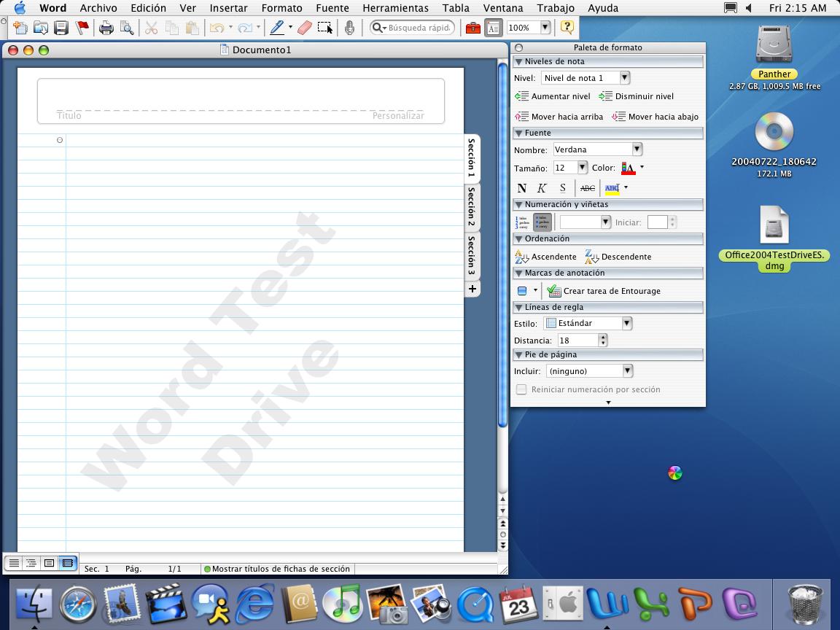Click Mover hacia abajo button
The width and height of the screenshot is (840, 630).
[x=655, y=116]
